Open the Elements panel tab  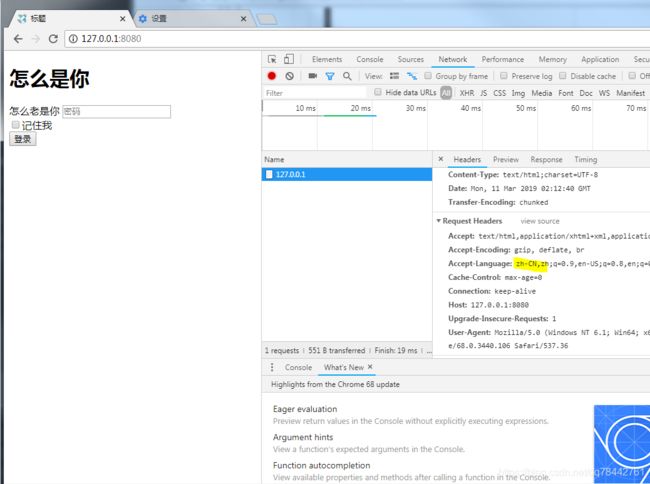coord(327,59)
